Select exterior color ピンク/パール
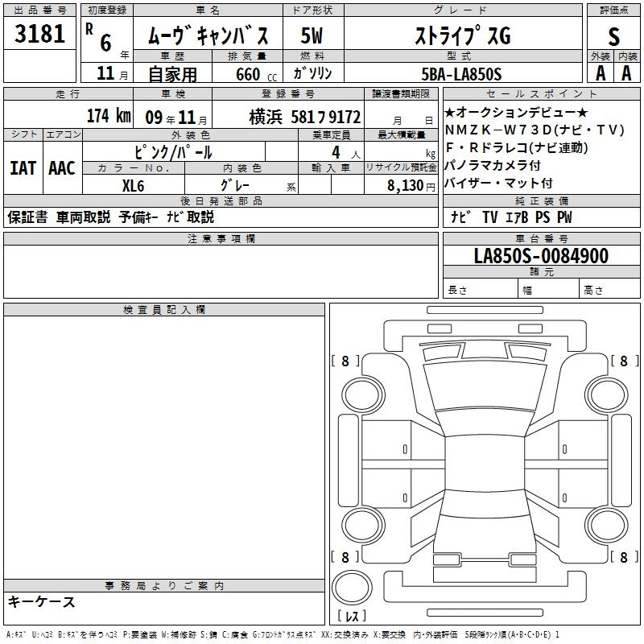The width and height of the screenshot is (644, 644). click(x=173, y=152)
